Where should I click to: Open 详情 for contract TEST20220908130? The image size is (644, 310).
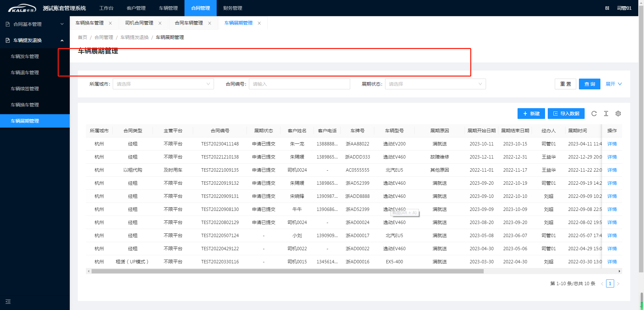612,209
